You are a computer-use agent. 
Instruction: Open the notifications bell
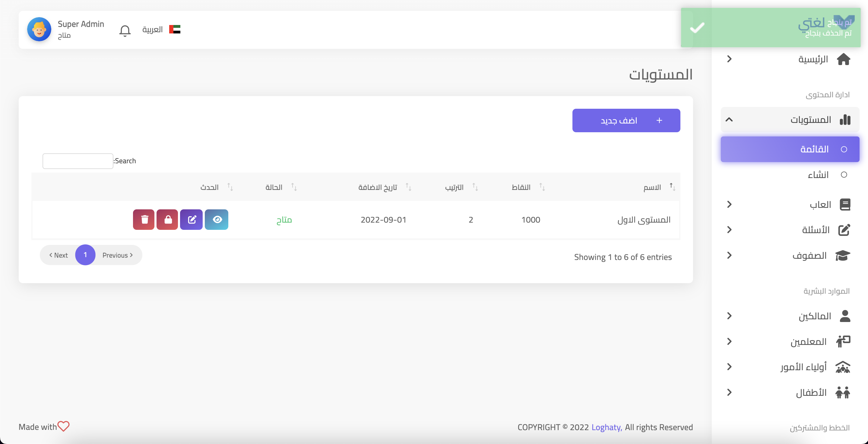125,30
